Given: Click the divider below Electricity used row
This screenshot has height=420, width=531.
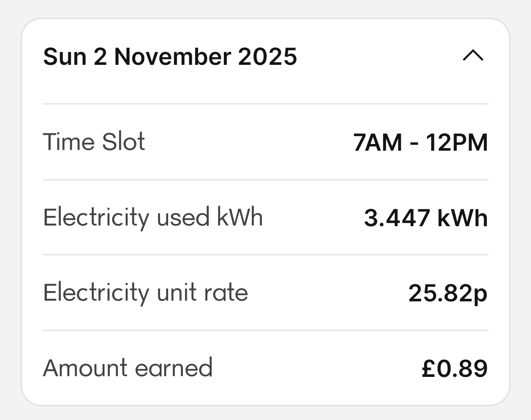Looking at the screenshot, I should (x=265, y=255).
